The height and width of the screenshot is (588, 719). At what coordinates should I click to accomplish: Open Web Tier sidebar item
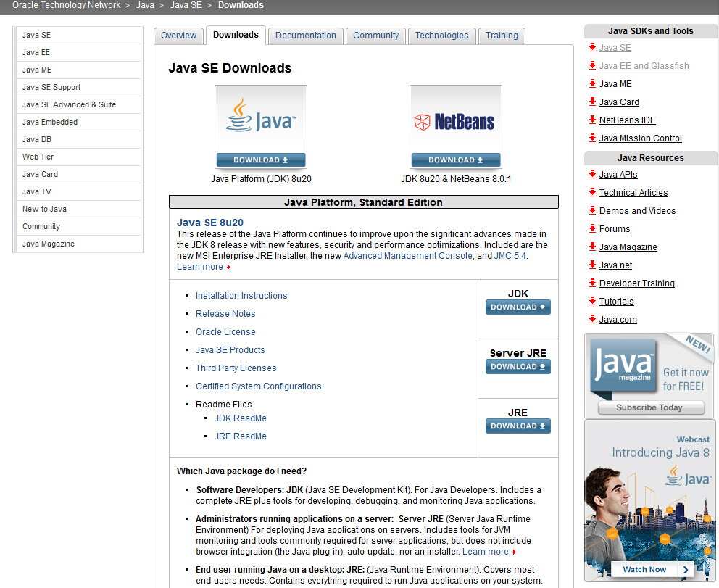78,157
